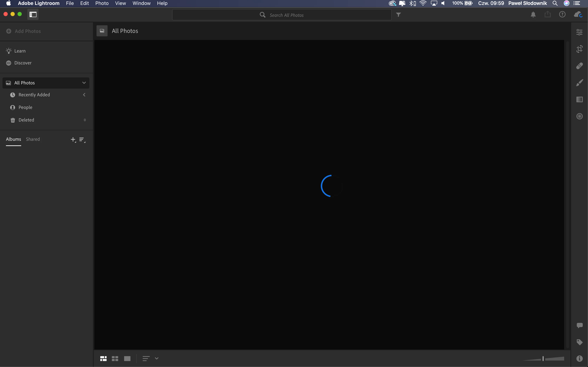Switch to the Shared tab
This screenshot has height=367, width=588.
[x=33, y=139]
